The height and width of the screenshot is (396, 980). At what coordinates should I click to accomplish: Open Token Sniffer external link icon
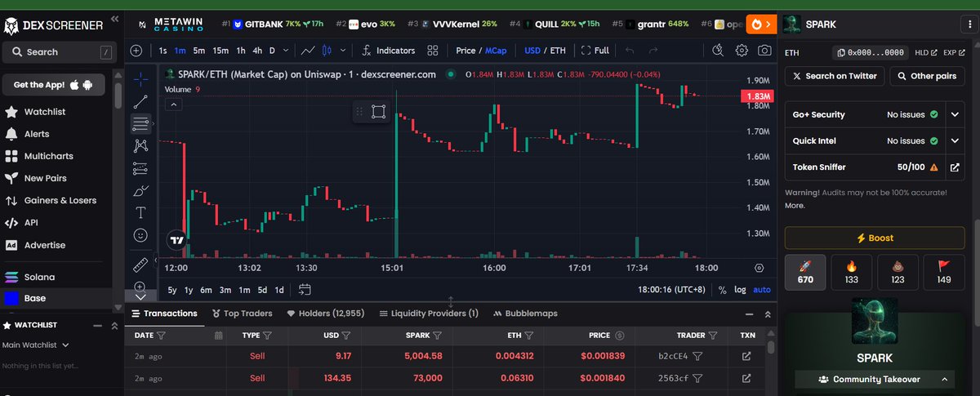pyautogui.click(x=955, y=167)
